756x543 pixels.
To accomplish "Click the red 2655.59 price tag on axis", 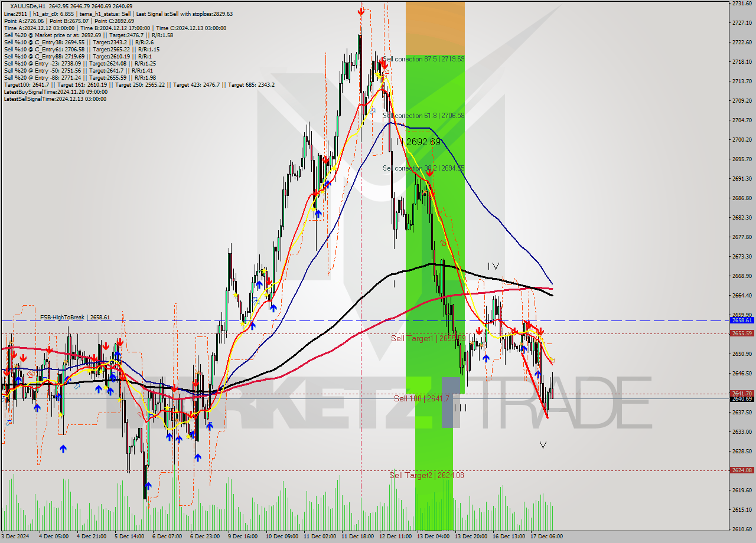I will click(x=742, y=333).
